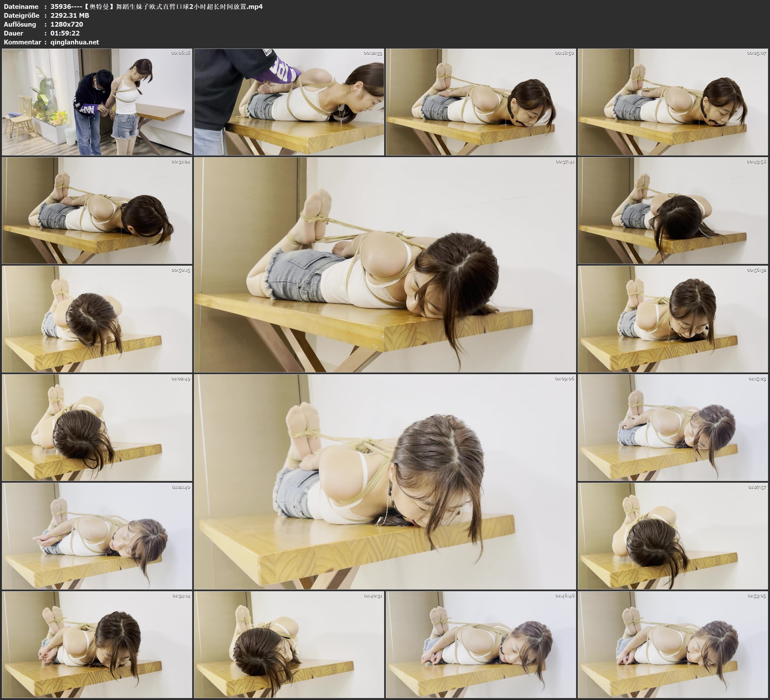Select the thumbnail stamped 00:18:50
The height and width of the screenshot is (700, 770).
point(480,102)
